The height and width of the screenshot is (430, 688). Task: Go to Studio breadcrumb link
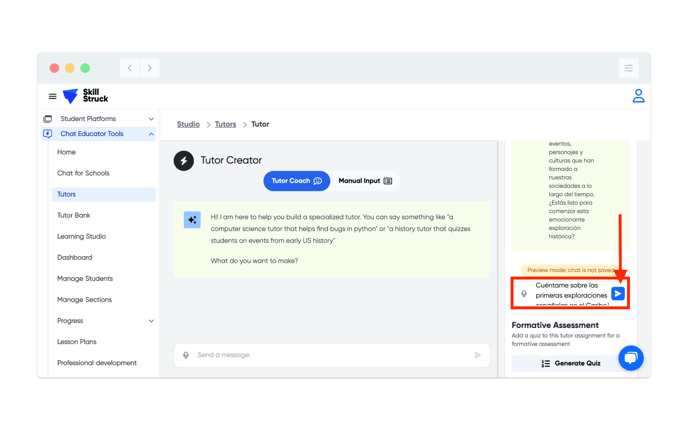pos(188,124)
